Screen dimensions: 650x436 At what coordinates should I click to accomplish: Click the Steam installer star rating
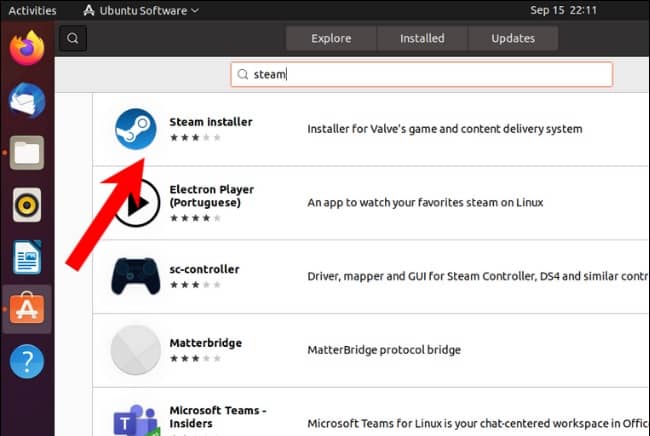[195, 138]
